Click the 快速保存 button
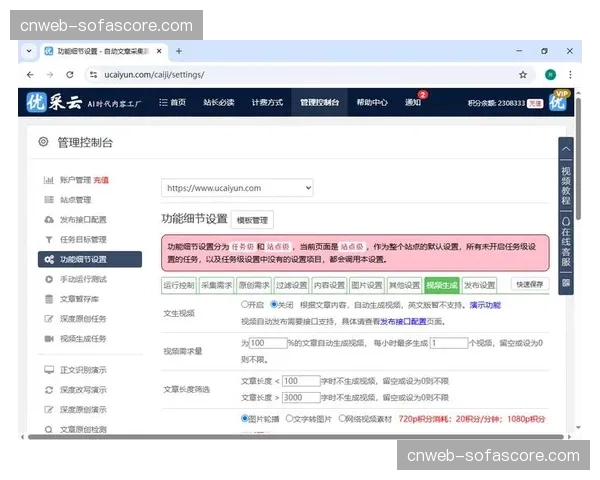The image size is (600, 480). click(530, 284)
